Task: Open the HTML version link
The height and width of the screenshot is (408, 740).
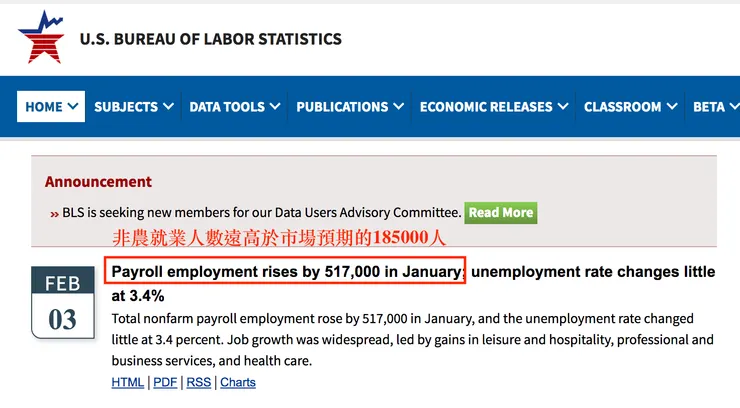Action: [128, 383]
